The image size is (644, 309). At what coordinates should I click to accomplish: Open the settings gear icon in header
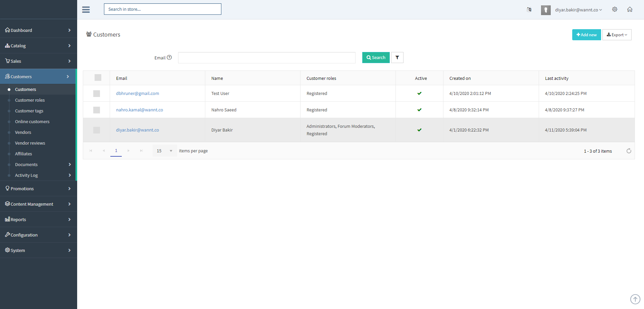tap(614, 9)
